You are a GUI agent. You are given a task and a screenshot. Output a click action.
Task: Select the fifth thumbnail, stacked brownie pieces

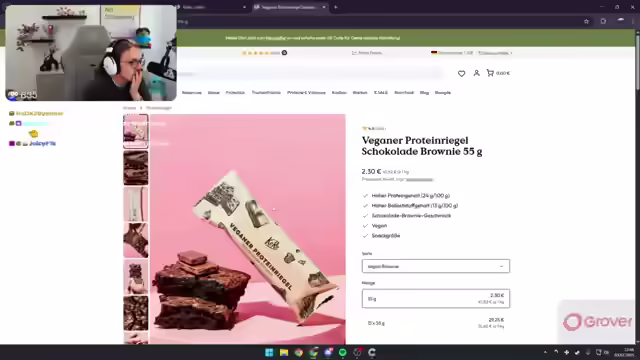pos(136,277)
